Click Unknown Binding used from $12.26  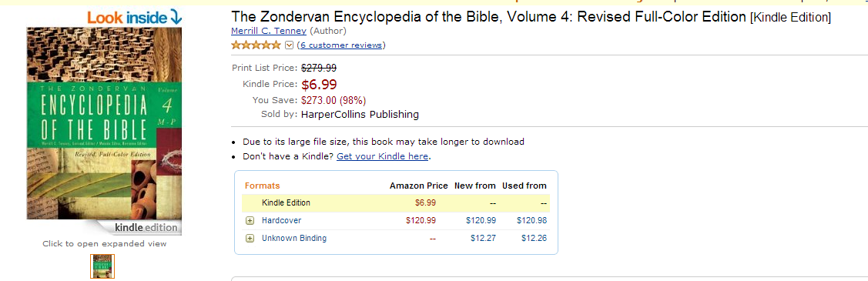[535, 239]
